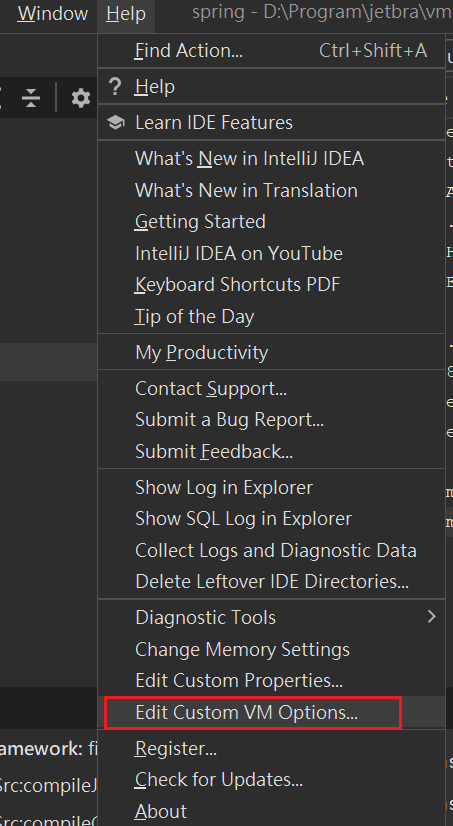The width and height of the screenshot is (453, 826).
Task: Click the graduation cap Learn IDE Features icon
Action: pos(115,123)
